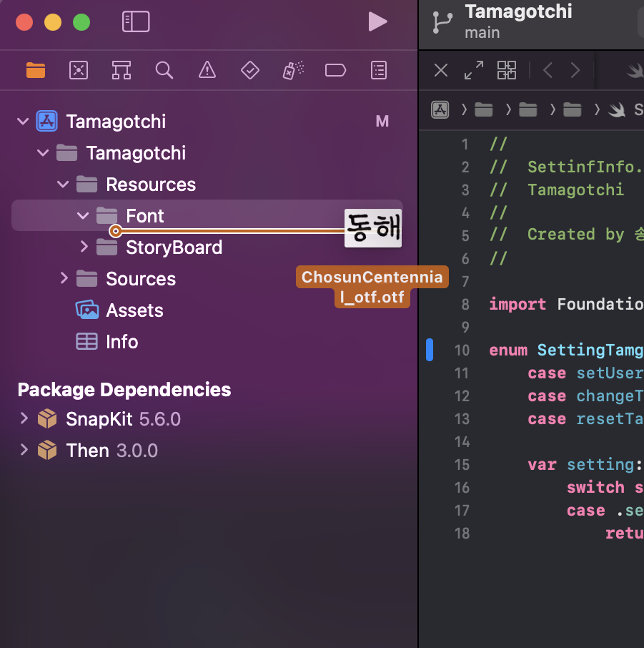Click the first folder in jump bar

tap(484, 110)
